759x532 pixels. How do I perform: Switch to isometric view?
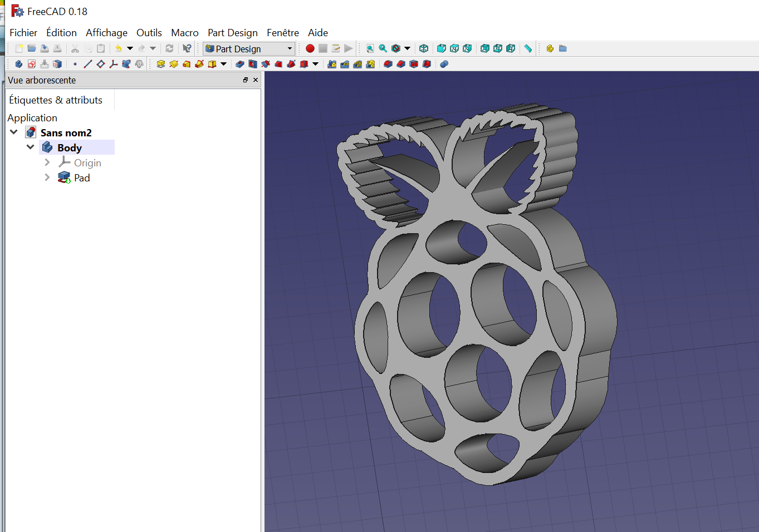click(x=424, y=48)
